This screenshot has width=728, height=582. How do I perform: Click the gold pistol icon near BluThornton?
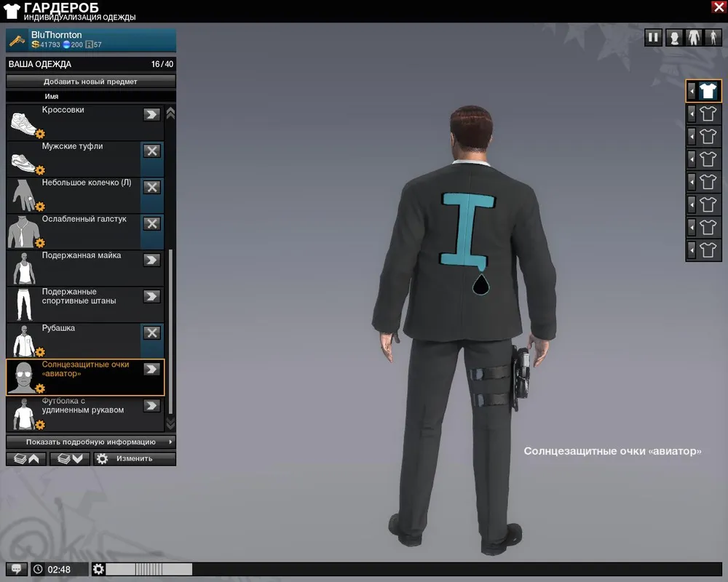point(17,41)
